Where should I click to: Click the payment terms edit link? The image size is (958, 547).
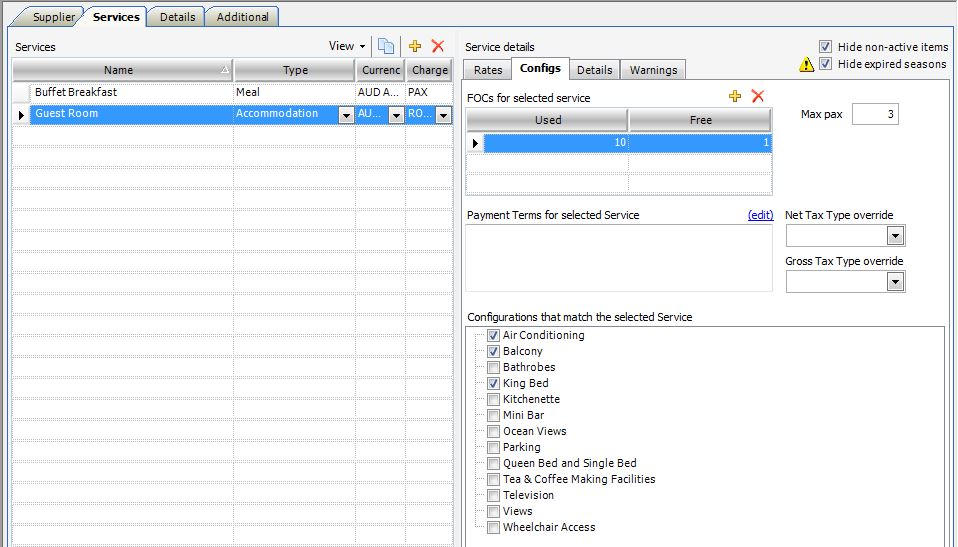click(760, 215)
